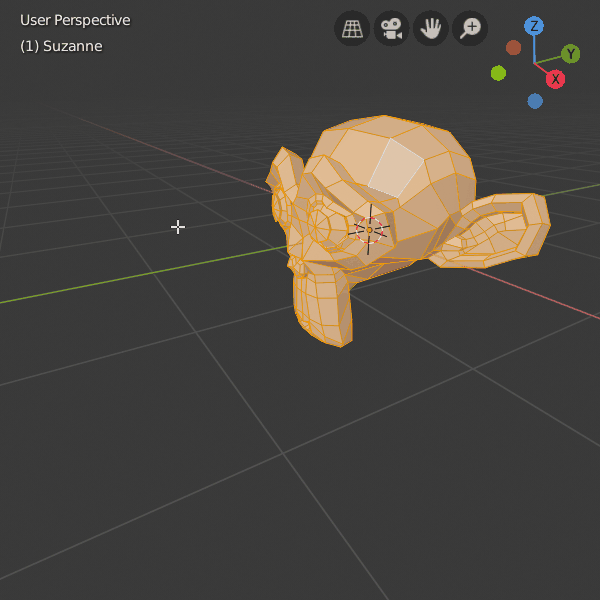Select the highlighted white face on Suzanne's head
The image size is (600, 600).
(x=395, y=168)
